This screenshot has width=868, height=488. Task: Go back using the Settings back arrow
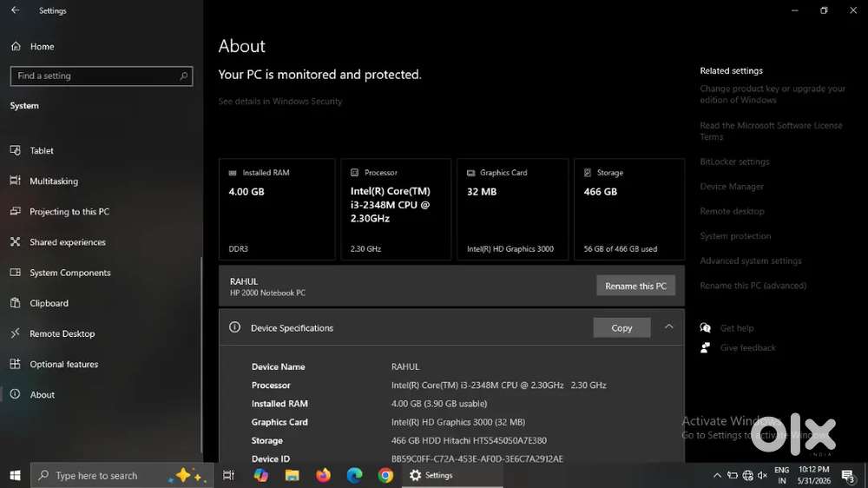pos(15,10)
